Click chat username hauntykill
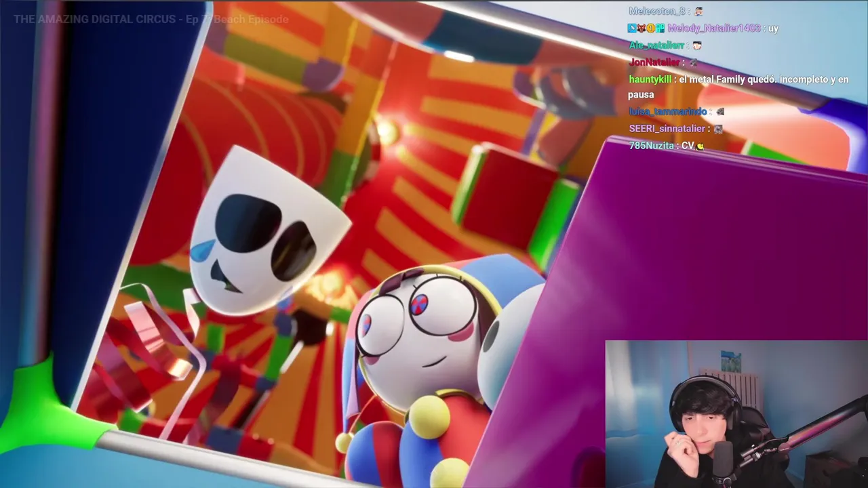The width and height of the screenshot is (868, 488). coord(650,79)
